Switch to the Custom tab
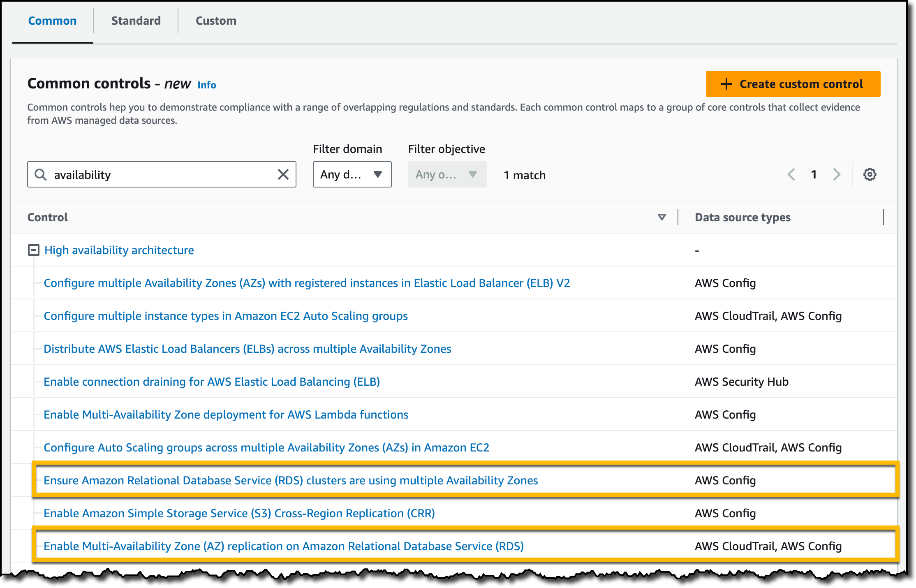This screenshot has width=916, height=588. coord(216,21)
